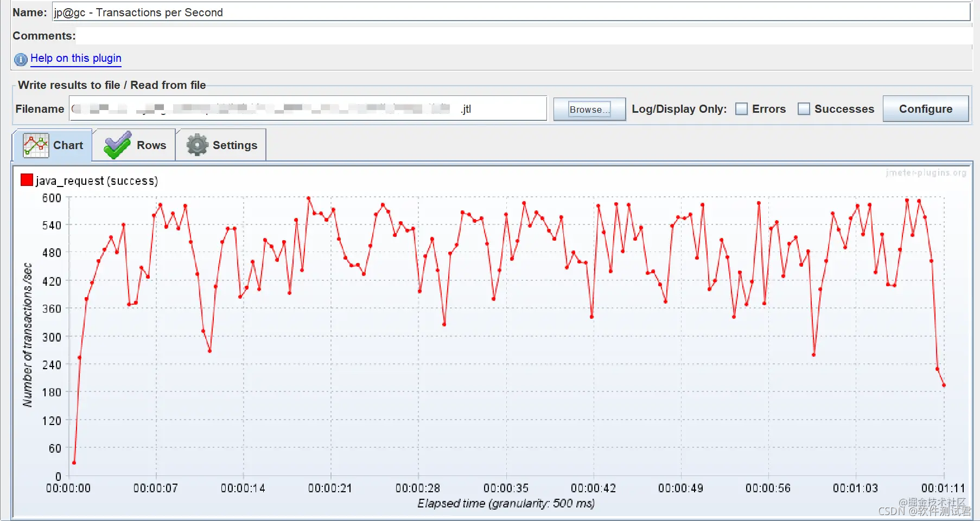Tick the Errors checkbox
Screen dimensions: 980x521
741,109
